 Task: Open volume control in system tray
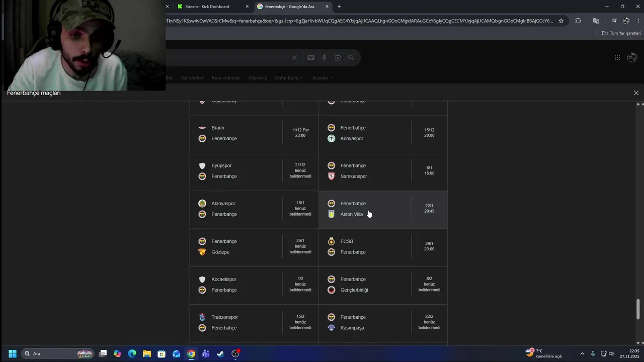point(611,353)
